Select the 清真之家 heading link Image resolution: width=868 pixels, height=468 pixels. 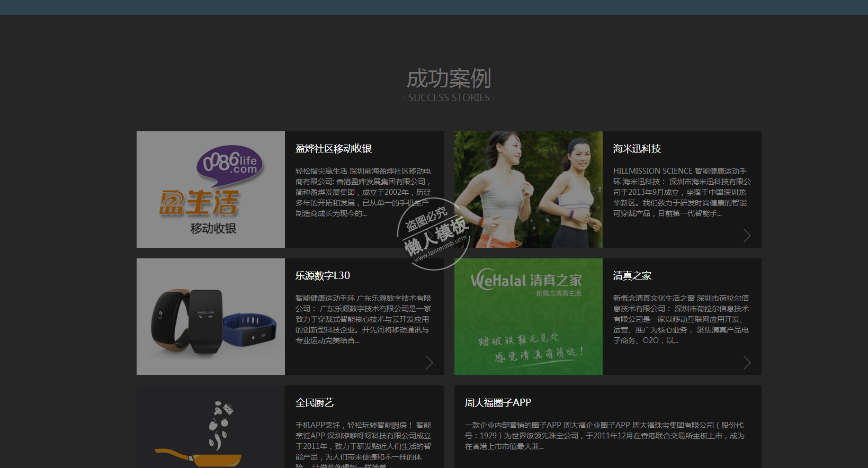pyautogui.click(x=632, y=276)
